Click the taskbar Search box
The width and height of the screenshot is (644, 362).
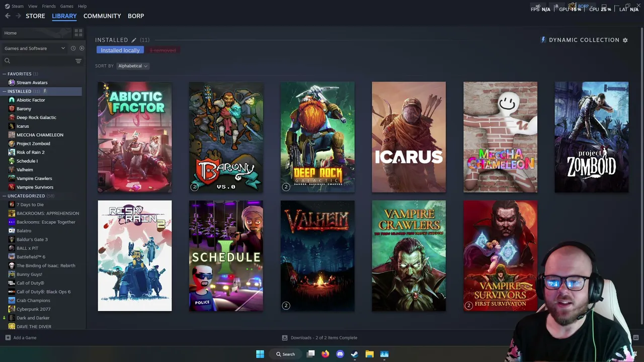285,354
